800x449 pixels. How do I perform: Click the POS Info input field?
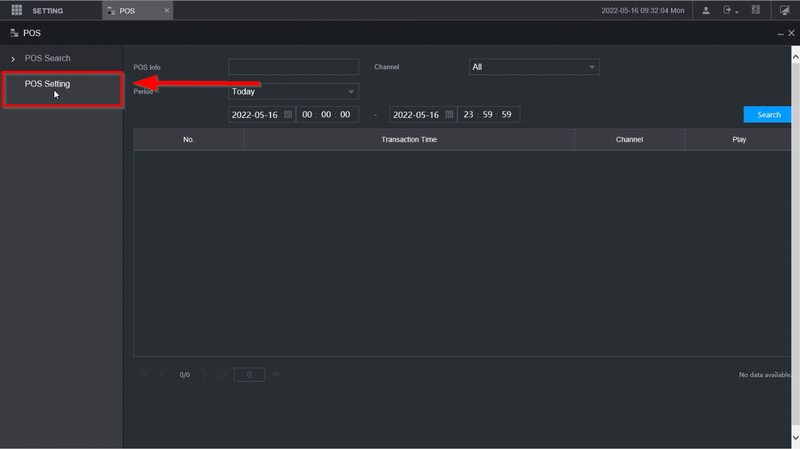pos(293,67)
